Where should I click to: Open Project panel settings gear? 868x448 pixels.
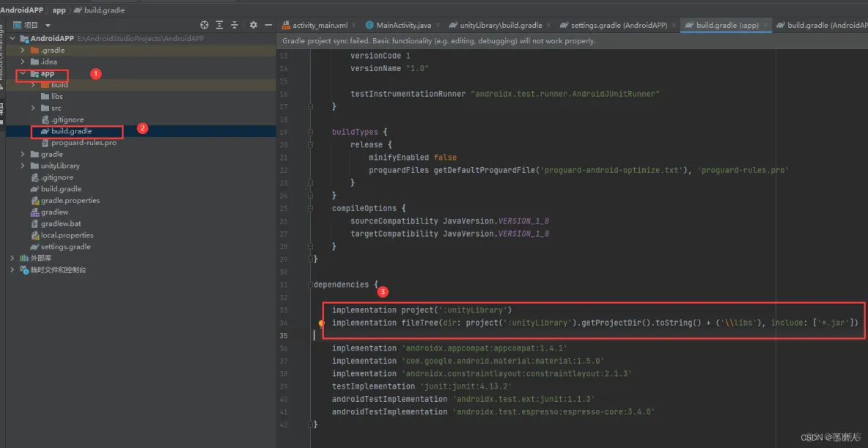254,25
